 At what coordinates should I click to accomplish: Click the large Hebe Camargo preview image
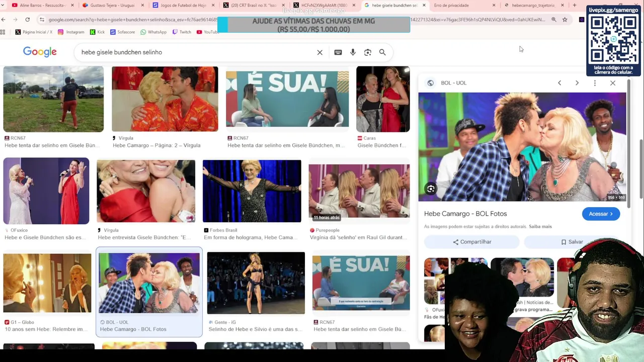click(x=522, y=147)
